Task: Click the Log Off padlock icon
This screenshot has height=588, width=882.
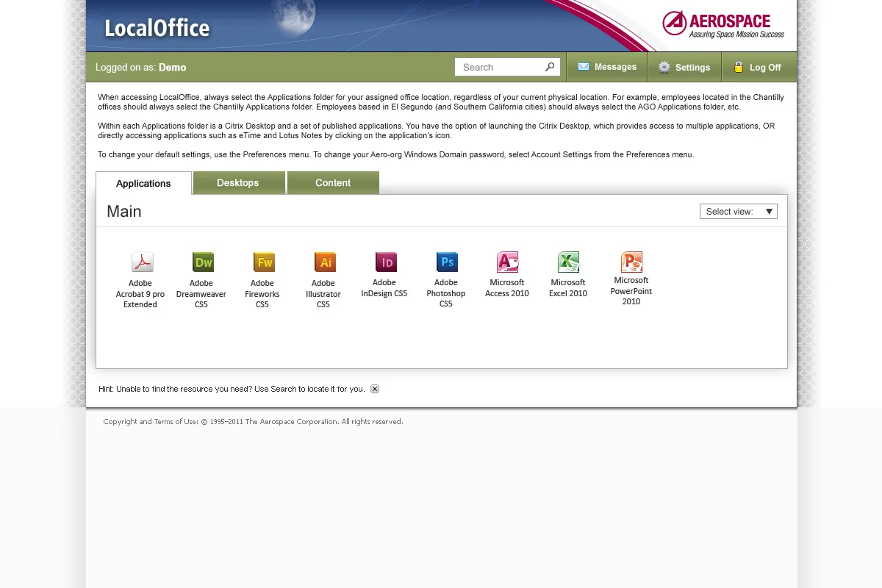Action: (739, 67)
